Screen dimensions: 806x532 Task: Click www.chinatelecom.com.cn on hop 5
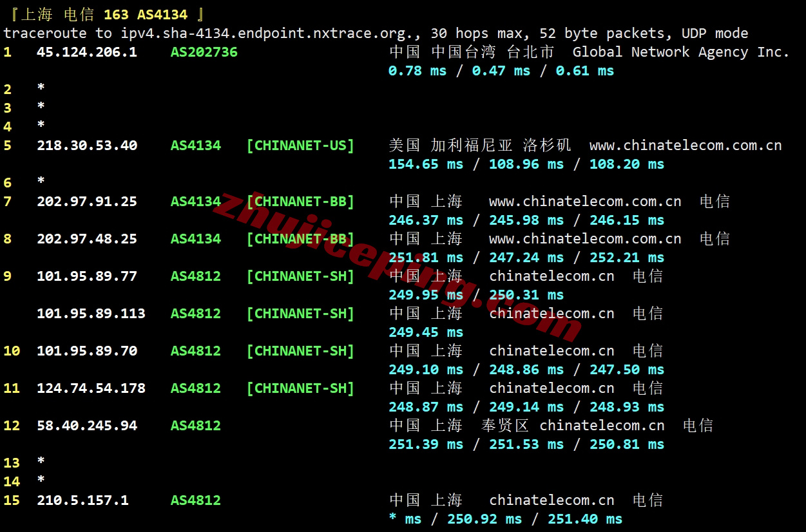(x=685, y=145)
